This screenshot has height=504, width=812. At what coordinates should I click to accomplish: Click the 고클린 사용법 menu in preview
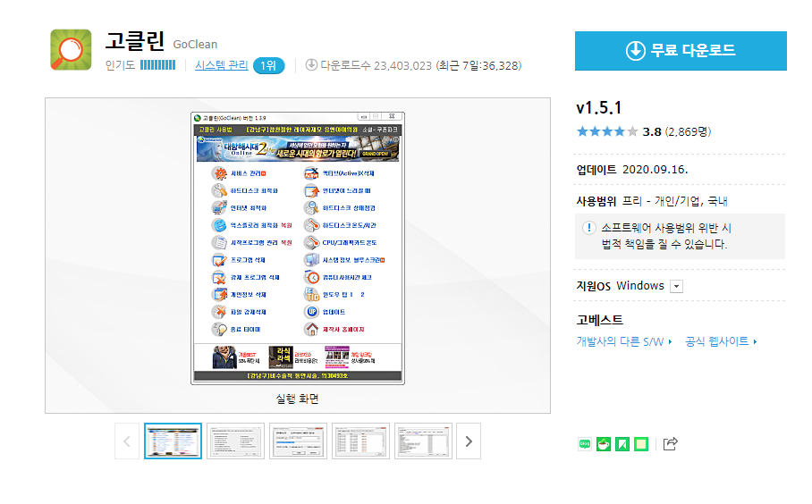click(x=216, y=130)
